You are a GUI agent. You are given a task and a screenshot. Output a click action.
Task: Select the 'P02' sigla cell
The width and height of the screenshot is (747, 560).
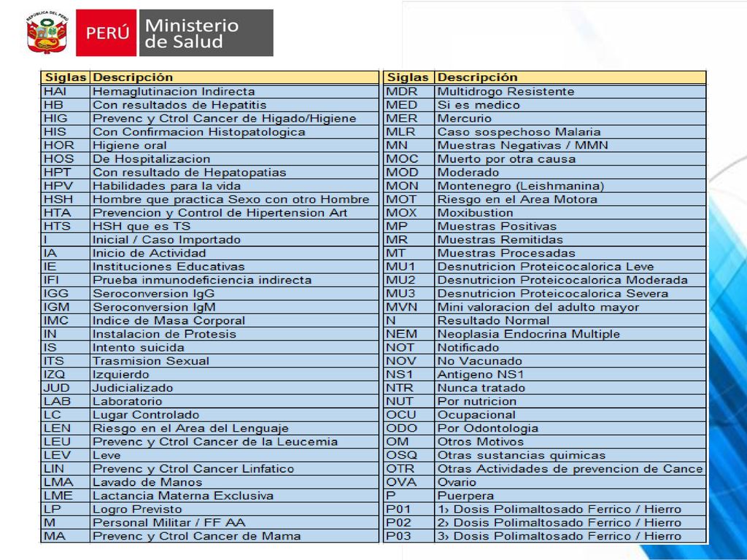409,522
